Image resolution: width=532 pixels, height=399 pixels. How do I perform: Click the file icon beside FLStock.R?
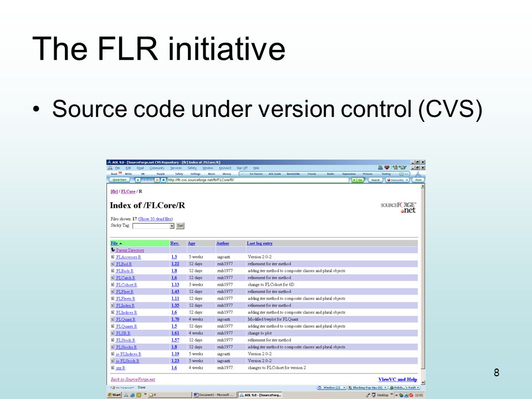[113, 340]
